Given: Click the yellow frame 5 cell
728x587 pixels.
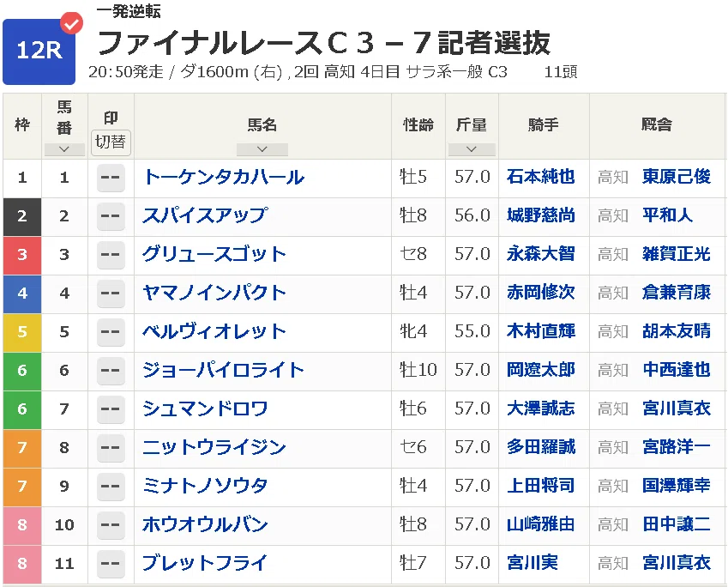Looking at the screenshot, I should coord(22,332).
